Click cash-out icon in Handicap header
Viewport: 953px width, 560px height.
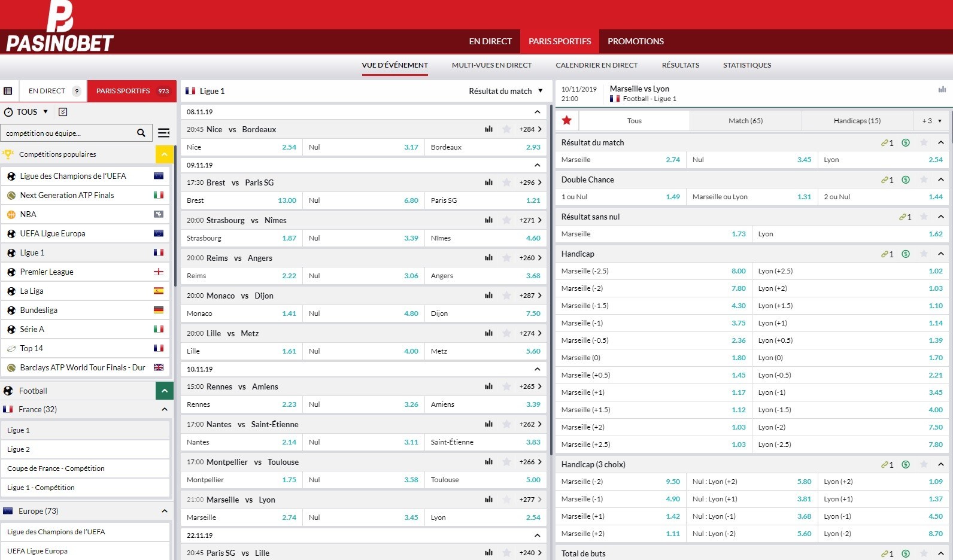pyautogui.click(x=906, y=254)
